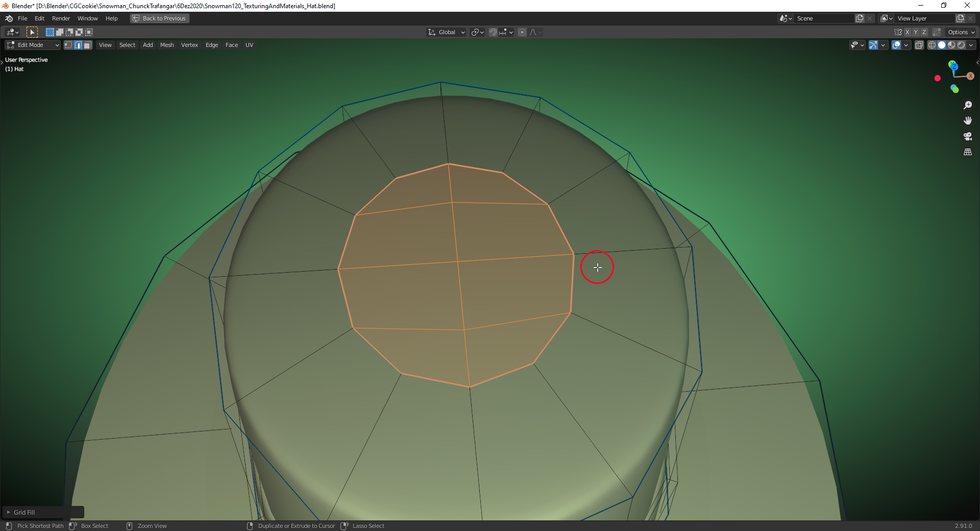Switch to the UV menu
This screenshot has height=531, width=980.
pyautogui.click(x=250, y=45)
